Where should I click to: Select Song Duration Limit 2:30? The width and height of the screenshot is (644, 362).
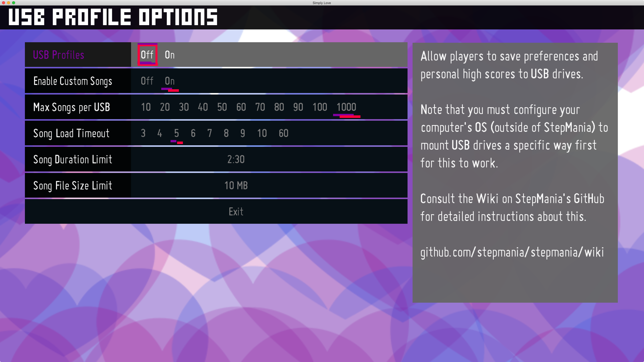tap(236, 159)
